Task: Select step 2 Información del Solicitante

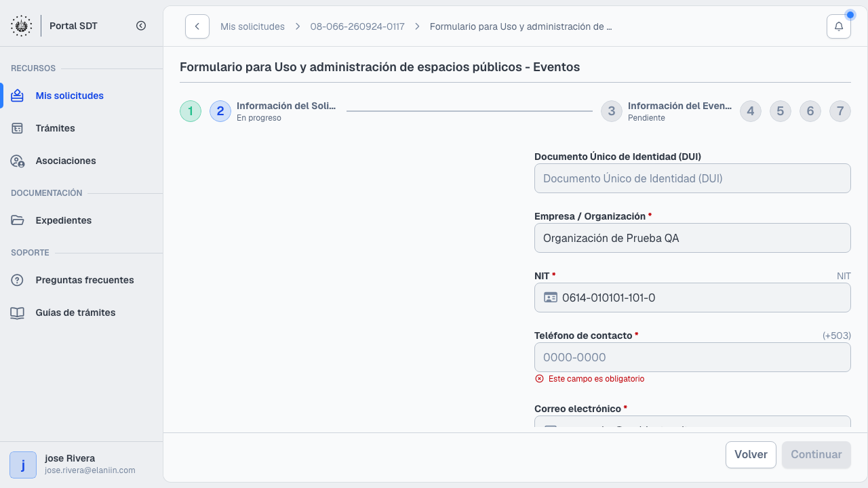Action: 220,111
